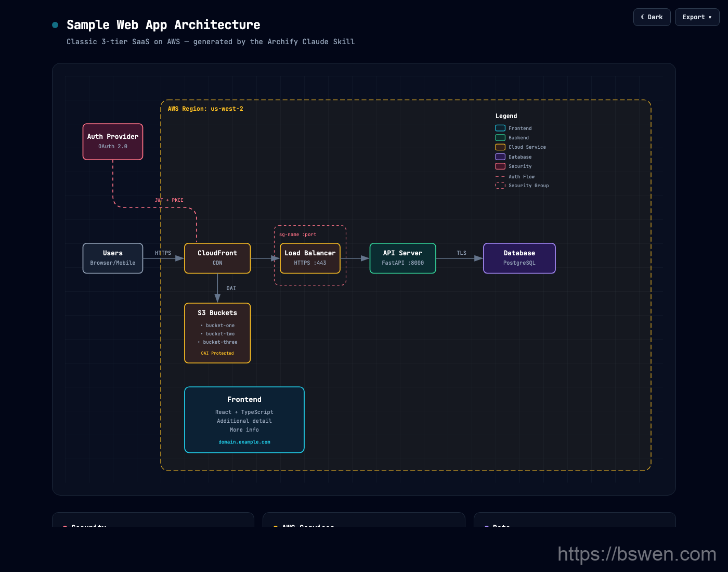The image size is (728, 572).
Task: Click the 'More info' text
Action: [244, 430]
